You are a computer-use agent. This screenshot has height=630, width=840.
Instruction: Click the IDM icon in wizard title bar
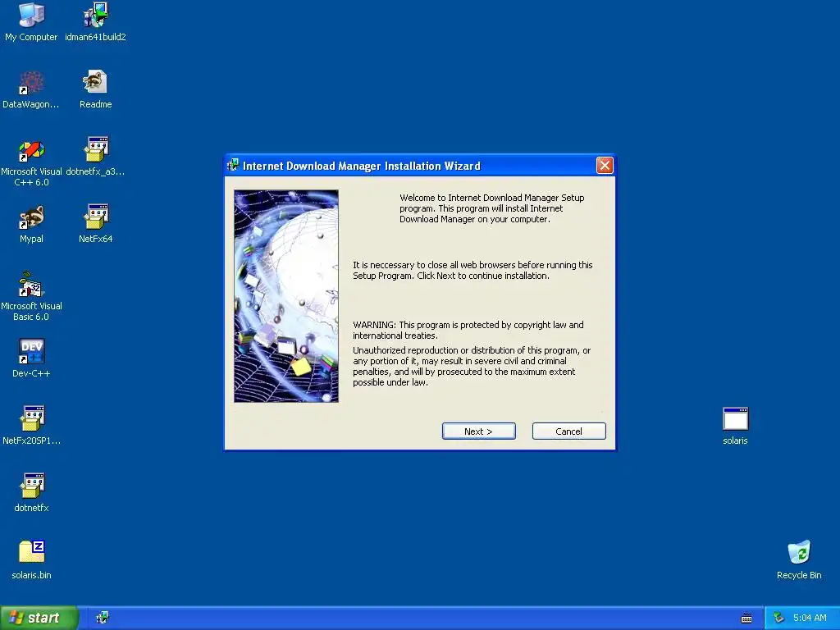click(233, 165)
